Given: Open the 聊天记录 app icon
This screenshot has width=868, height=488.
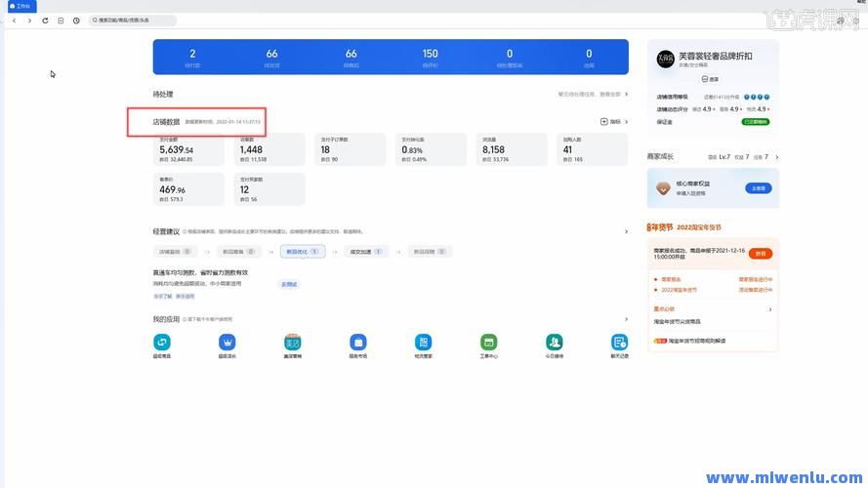Looking at the screenshot, I should click(x=619, y=343).
